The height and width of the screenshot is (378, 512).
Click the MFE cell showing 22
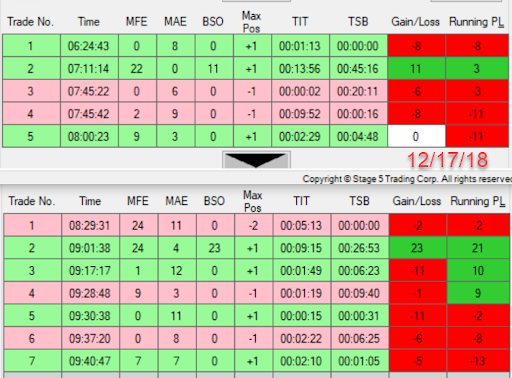pos(137,68)
